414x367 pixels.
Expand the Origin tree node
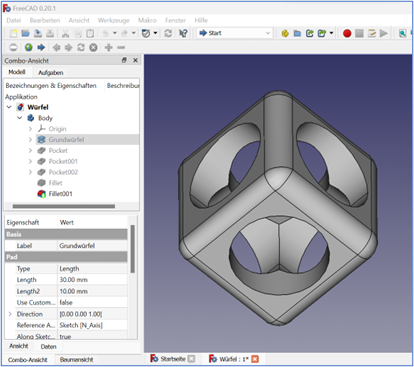click(30, 129)
